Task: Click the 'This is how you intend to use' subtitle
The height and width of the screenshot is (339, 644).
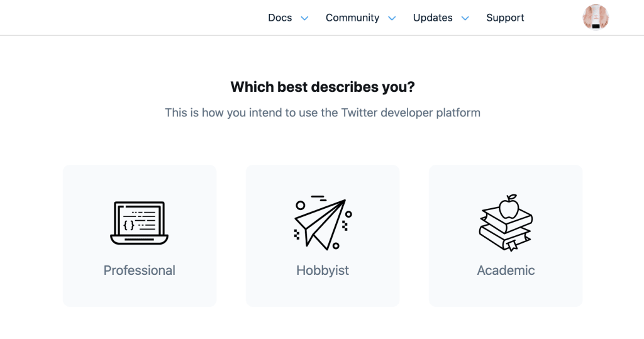Action: pos(323,113)
